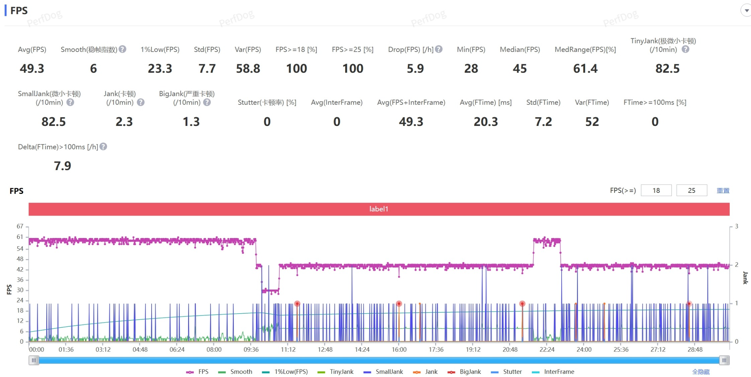Image resolution: width=751 pixels, height=377 pixels.
Task: Click the Drop(FPS) value 5.9
Action: click(415, 69)
